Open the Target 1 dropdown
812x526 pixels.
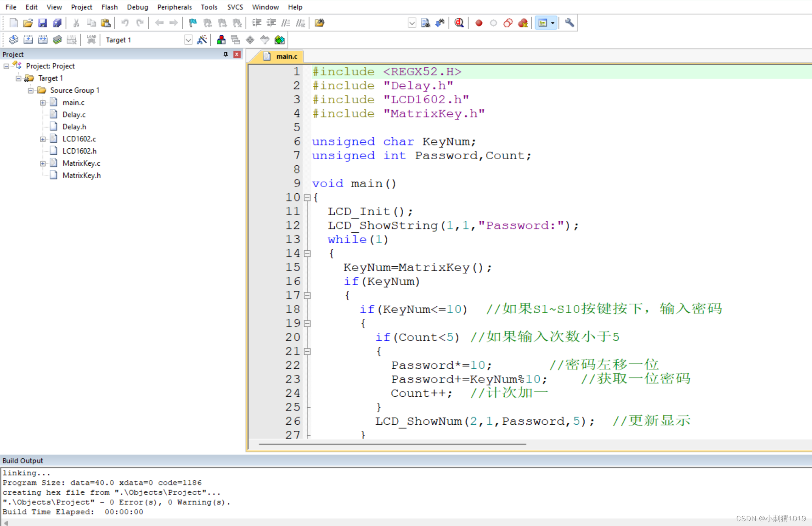pos(188,40)
